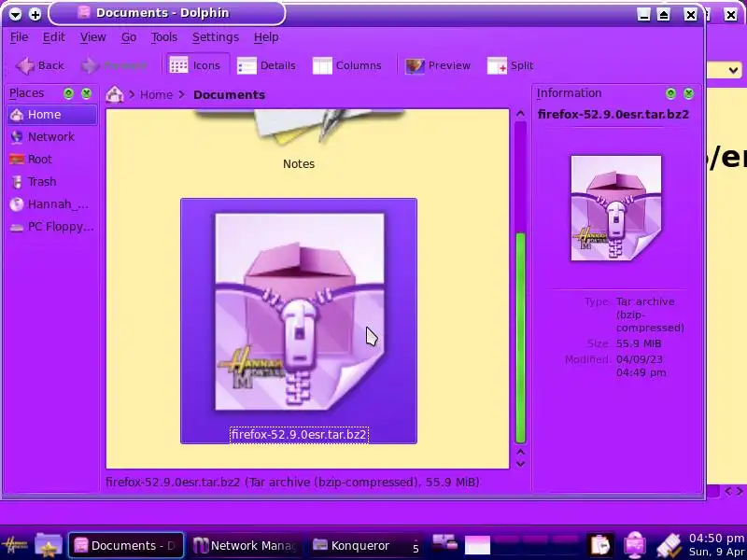Click scrollbar up arrow in file view
The image size is (747, 560).
pyautogui.click(x=520, y=114)
